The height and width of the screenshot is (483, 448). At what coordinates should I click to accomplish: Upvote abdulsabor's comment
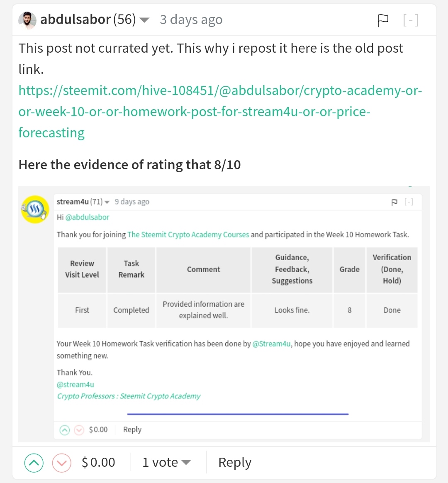pos(34,463)
